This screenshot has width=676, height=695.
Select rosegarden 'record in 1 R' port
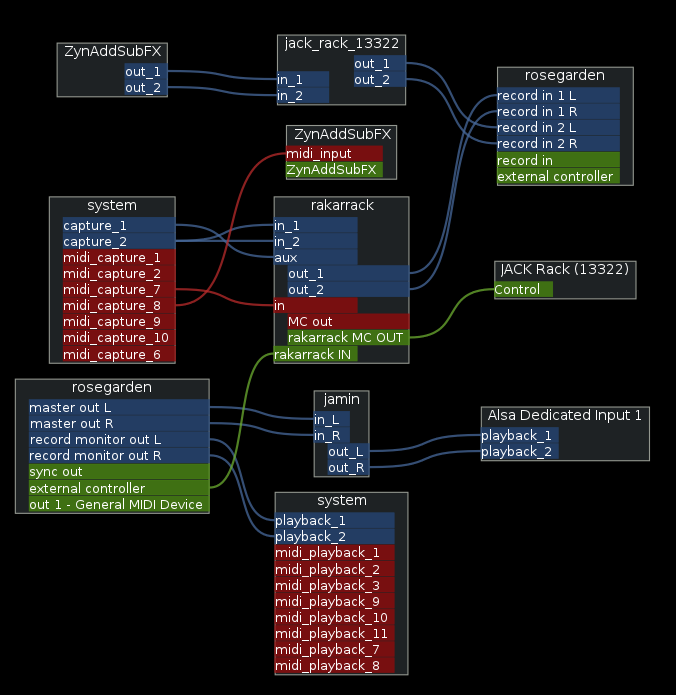coord(558,111)
